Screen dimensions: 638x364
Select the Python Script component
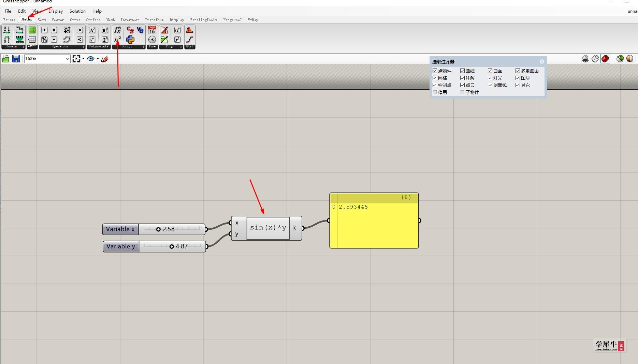(130, 40)
